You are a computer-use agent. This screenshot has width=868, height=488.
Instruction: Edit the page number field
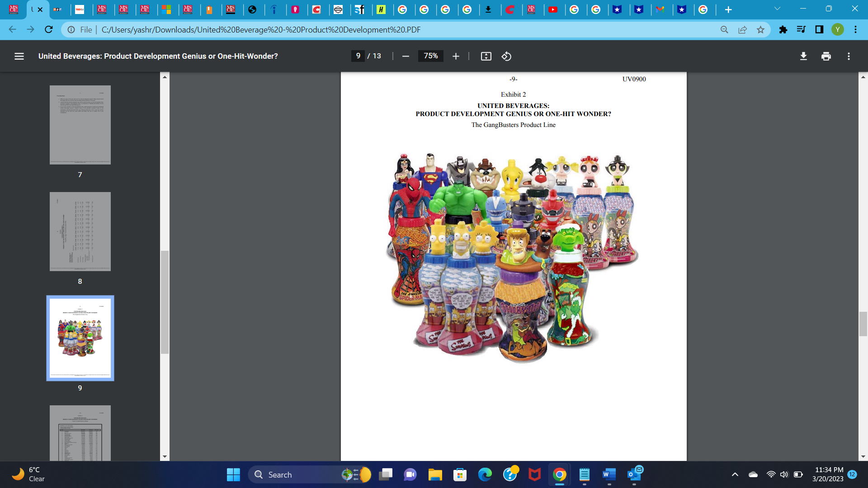click(358, 56)
